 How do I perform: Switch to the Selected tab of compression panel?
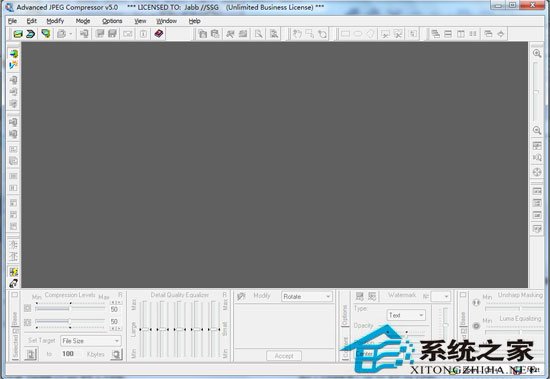click(15, 346)
